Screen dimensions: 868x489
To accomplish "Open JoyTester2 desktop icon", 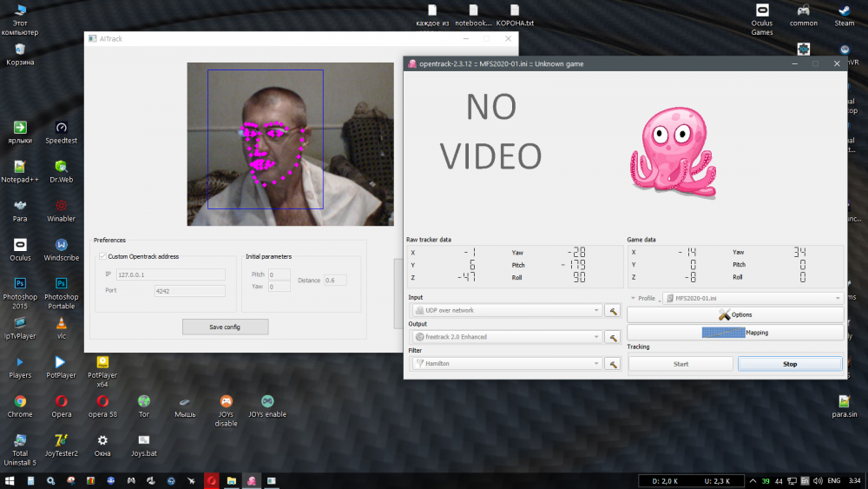I will tap(61, 446).
